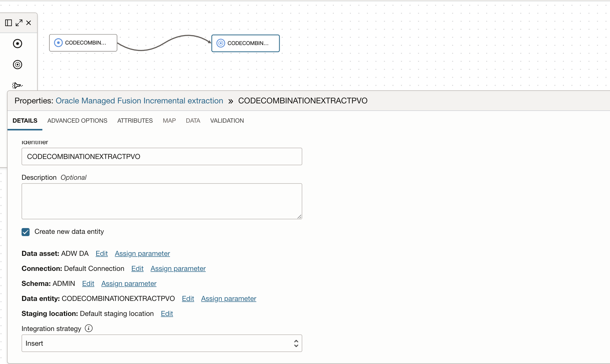The image size is (610, 364).
Task: Close the operators panel with X icon
Action: pos(29,23)
